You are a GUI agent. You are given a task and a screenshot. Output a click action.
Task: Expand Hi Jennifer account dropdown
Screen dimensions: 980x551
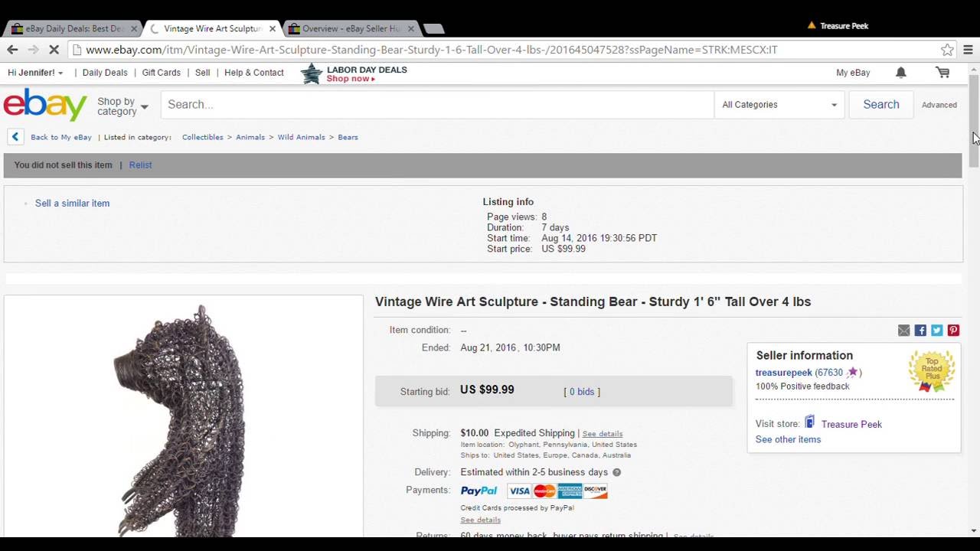(35, 73)
